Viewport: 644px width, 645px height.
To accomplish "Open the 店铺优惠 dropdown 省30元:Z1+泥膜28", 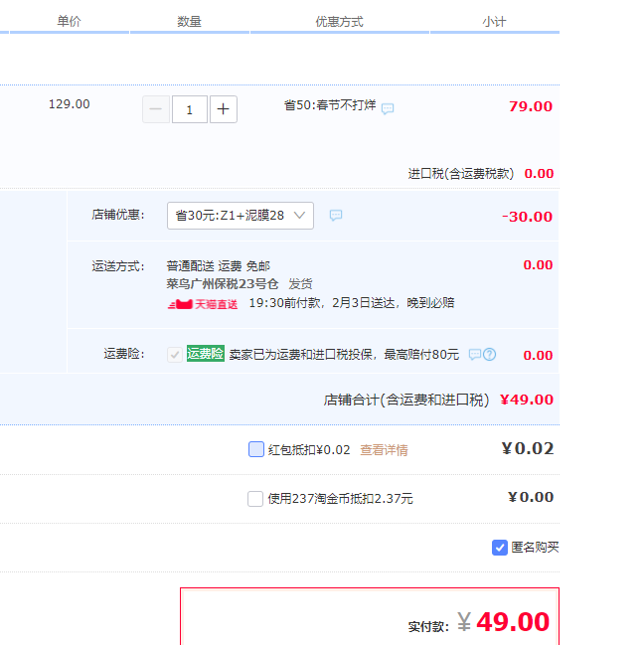I will [241, 216].
